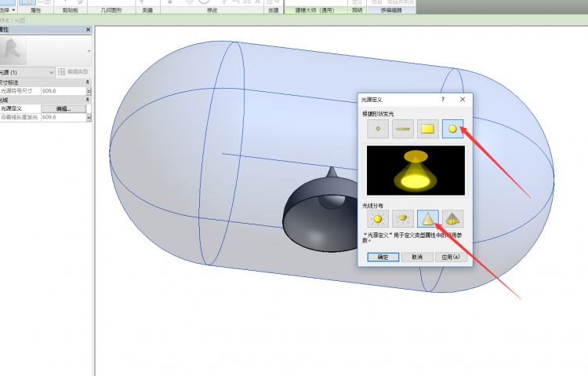Edit 光源符号尺寸 value field
Viewport: 588px width, 376px height.
[64, 91]
